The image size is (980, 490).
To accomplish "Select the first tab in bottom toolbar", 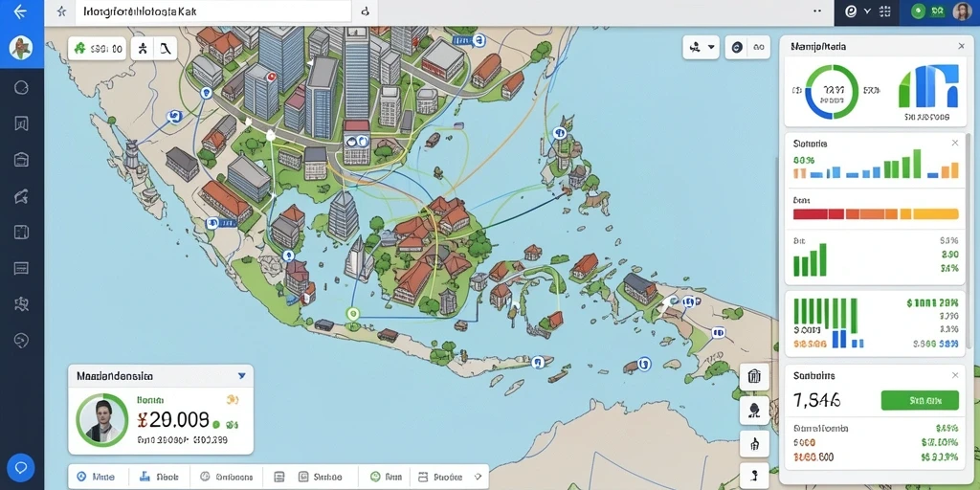I will point(99,477).
